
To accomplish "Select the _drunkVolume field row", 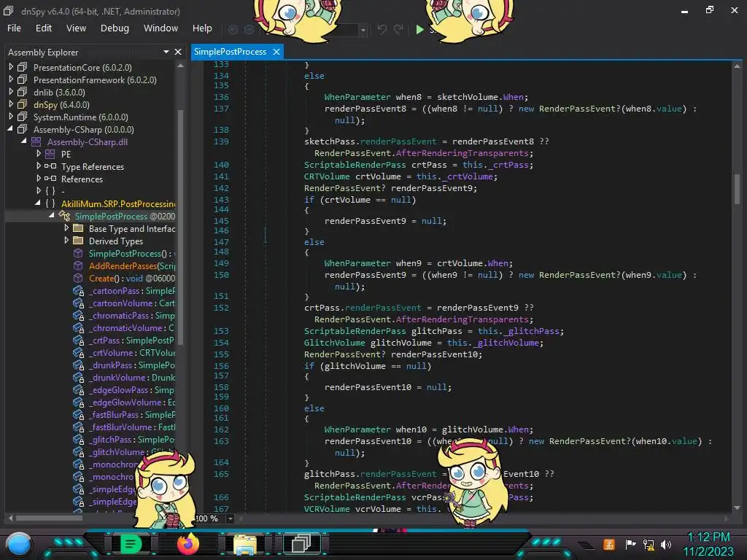I will point(132,377).
